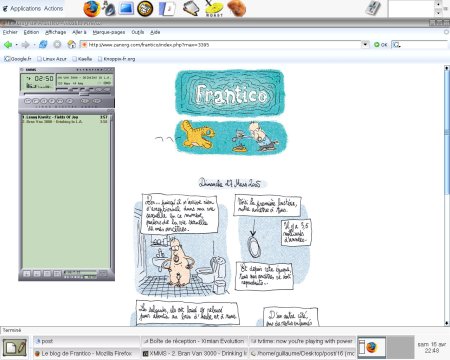Open the search engine selector dropdown
The image size is (450, 360).
(396, 45)
